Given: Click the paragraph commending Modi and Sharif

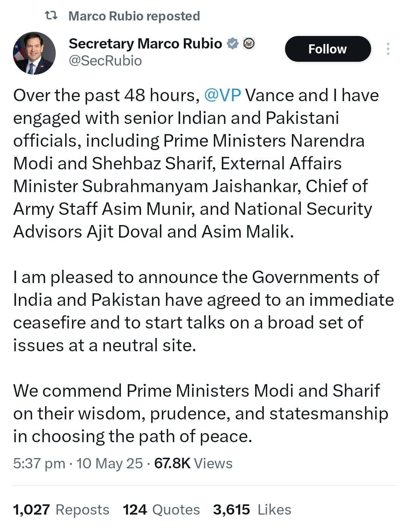Looking at the screenshot, I should pos(201,413).
